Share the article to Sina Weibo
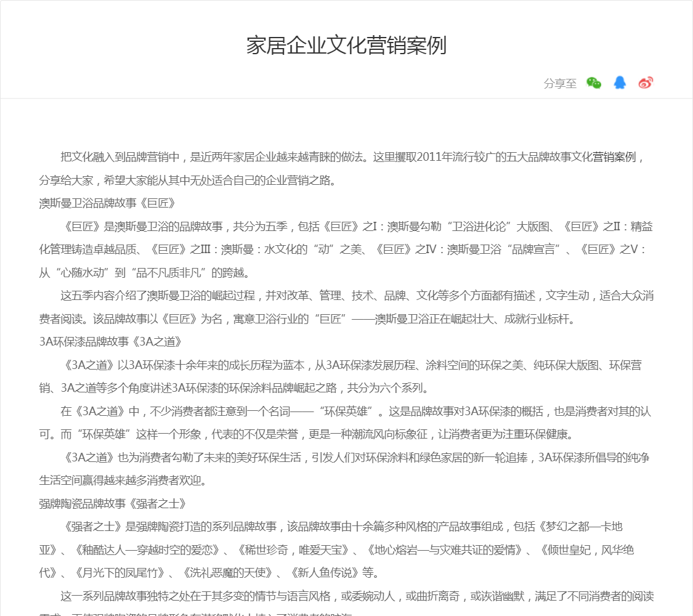The width and height of the screenshot is (693, 616). 646,83
